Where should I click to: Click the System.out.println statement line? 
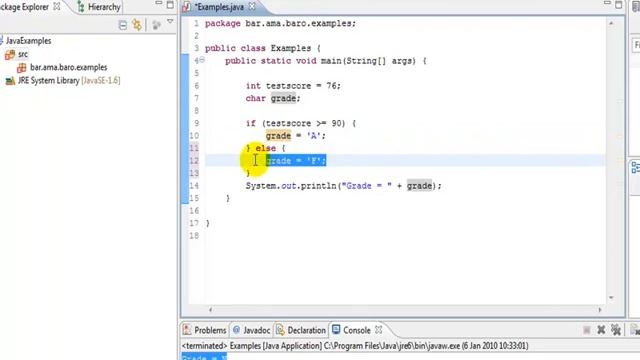pos(343,186)
